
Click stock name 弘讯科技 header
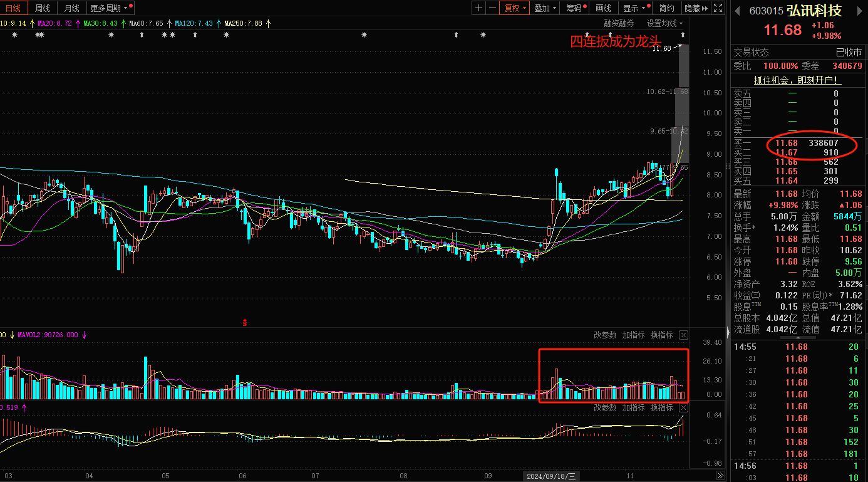coord(814,11)
